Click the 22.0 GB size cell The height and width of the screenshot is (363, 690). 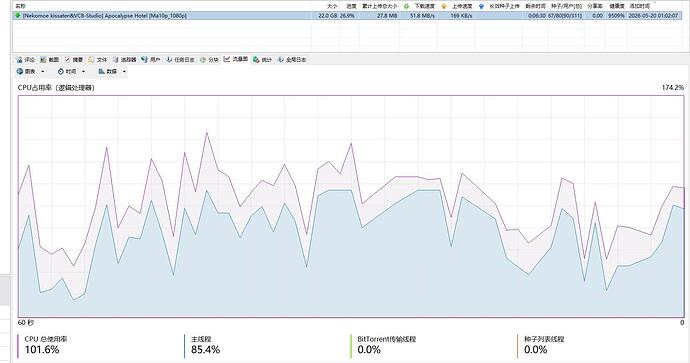327,15
